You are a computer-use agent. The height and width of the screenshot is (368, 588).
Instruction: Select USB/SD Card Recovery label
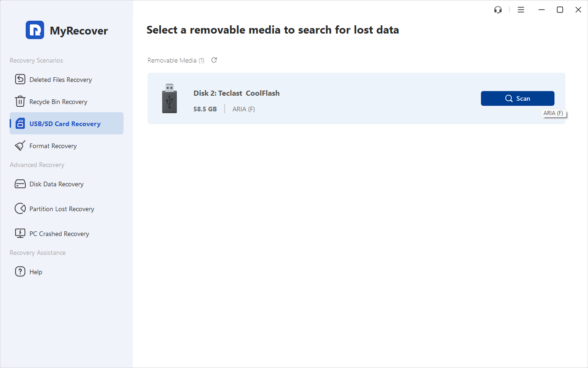tap(65, 124)
